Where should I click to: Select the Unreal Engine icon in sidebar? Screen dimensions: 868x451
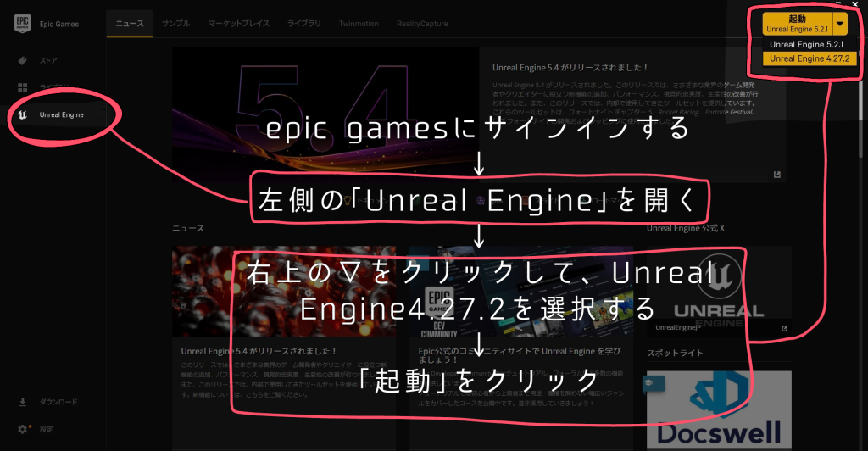coord(23,114)
